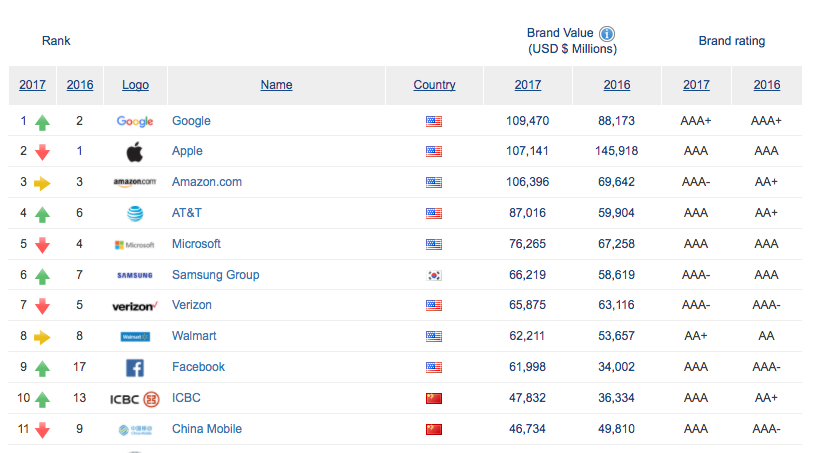
Task: Click the Brand Value info icon
Action: pyautogui.click(x=607, y=33)
